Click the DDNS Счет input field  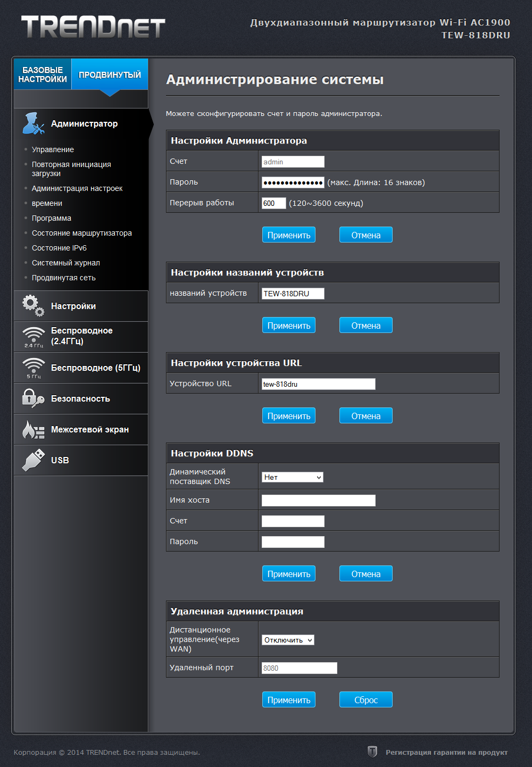tap(293, 521)
